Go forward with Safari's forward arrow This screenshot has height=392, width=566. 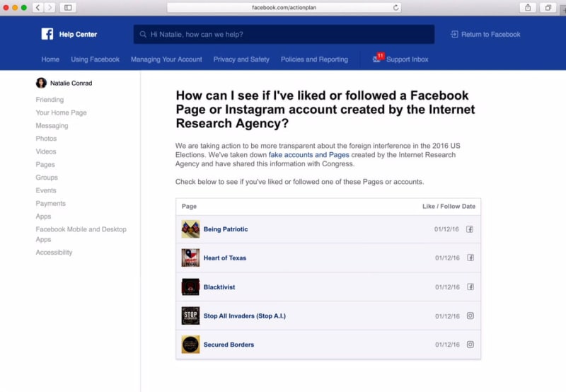click(50, 7)
